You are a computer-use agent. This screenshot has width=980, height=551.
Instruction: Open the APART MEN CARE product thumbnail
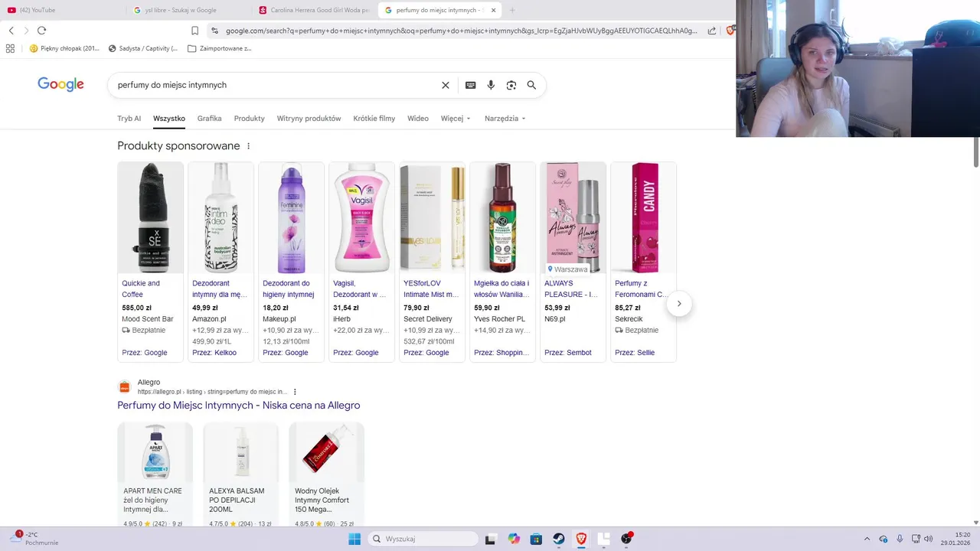point(155,452)
